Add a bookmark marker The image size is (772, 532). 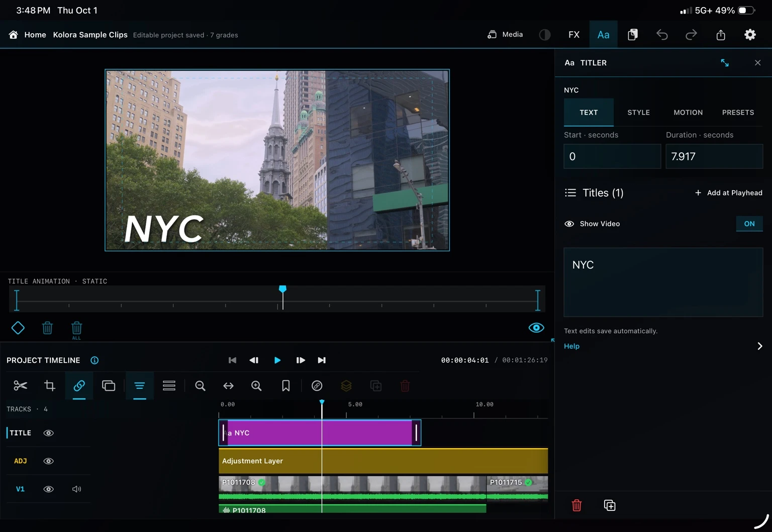(285, 386)
